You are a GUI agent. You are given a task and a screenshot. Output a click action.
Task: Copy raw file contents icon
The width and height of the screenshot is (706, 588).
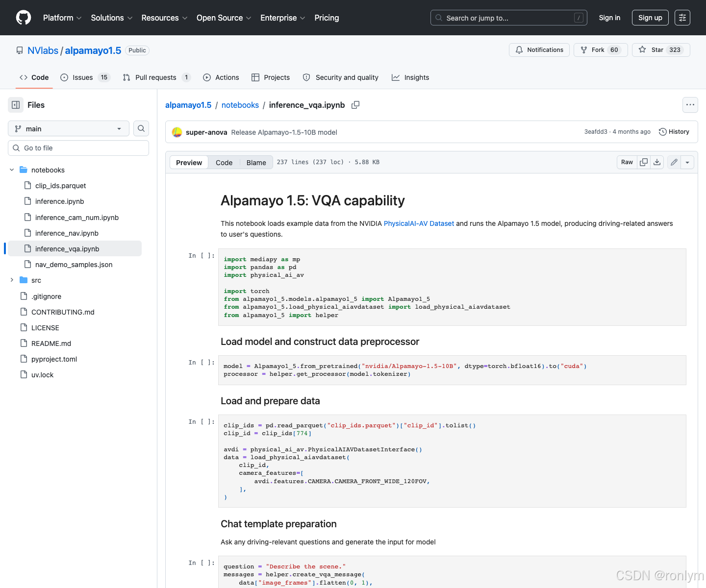point(644,162)
